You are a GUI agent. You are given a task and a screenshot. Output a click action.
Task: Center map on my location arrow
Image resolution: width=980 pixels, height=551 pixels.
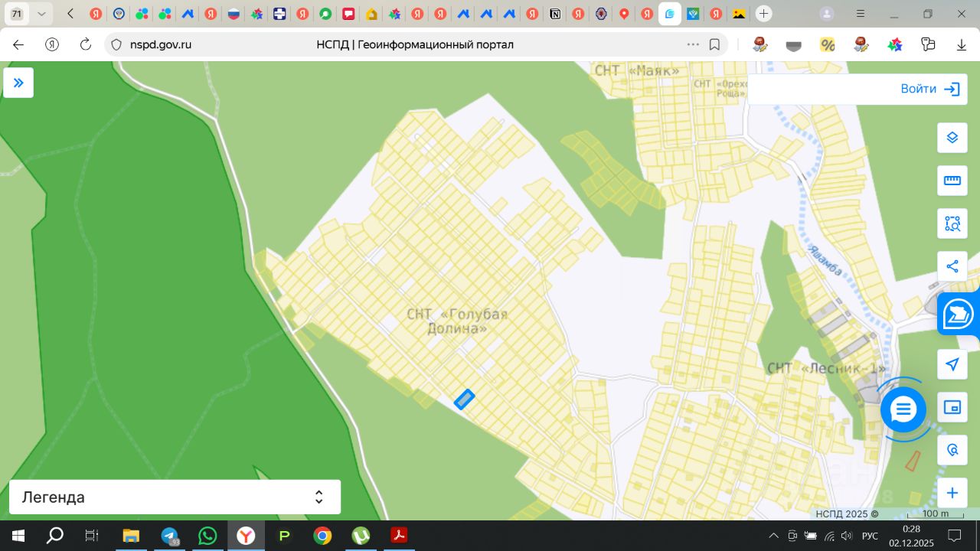[x=952, y=364]
